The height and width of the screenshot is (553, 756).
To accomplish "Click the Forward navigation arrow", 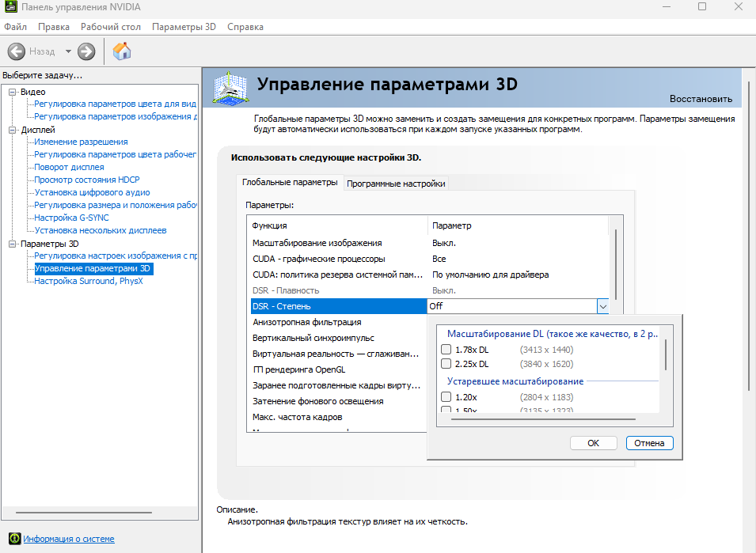I will pos(86,51).
